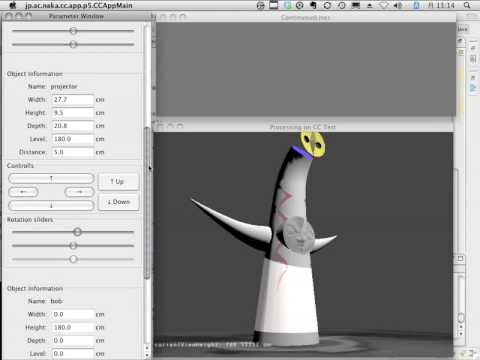Click the right arrow control button
Image resolution: width=480 pixels, height=360 pixels.
coord(79,192)
